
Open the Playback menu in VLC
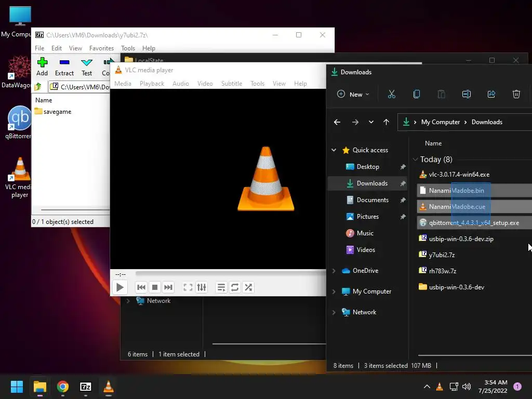click(x=152, y=84)
